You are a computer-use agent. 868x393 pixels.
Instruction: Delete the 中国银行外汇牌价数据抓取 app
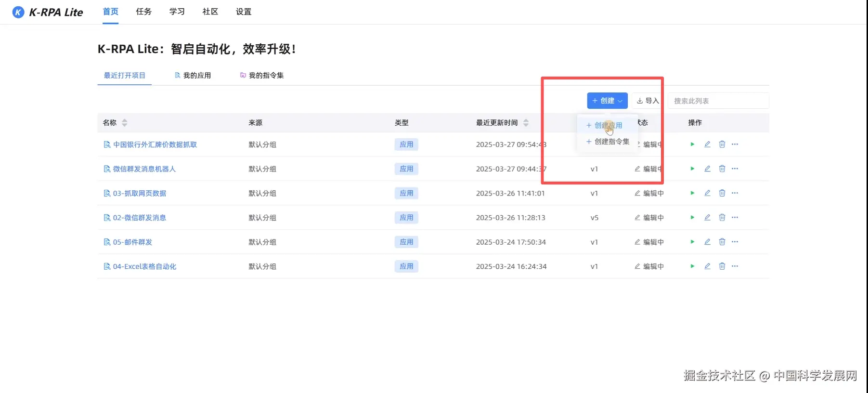pos(722,144)
